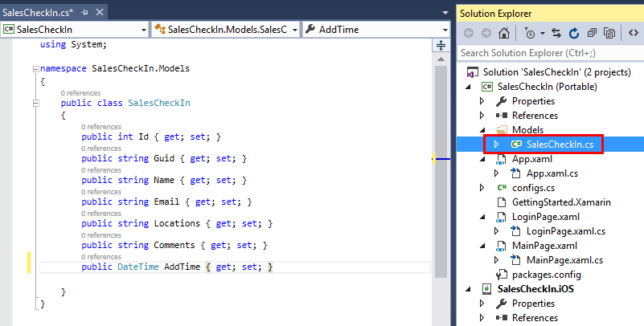
Task: Collapse the Models folder
Action: pyautogui.click(x=482, y=130)
